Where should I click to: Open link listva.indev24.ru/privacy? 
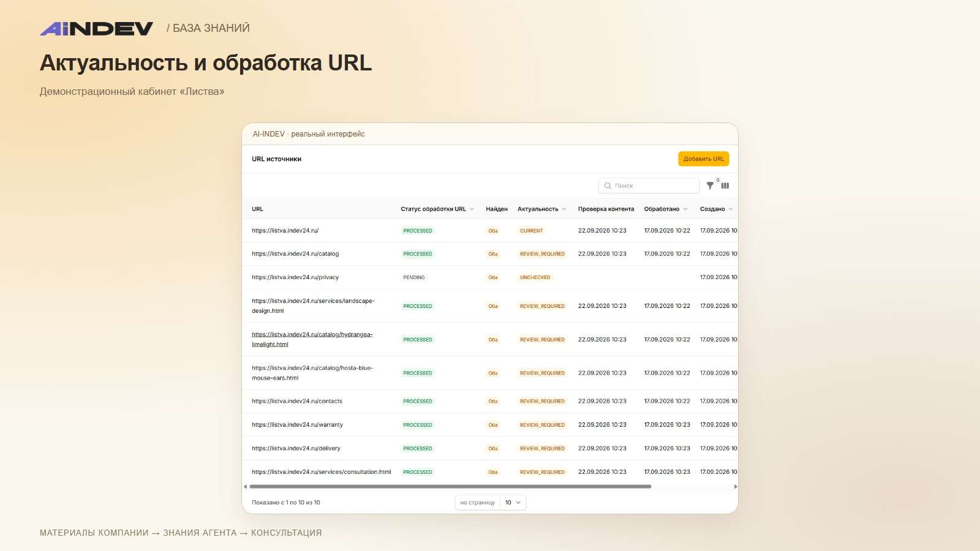295,277
